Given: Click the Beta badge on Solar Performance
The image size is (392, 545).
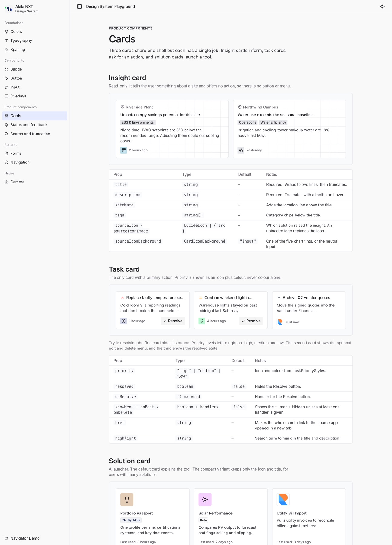Looking at the screenshot, I should pos(203,520).
